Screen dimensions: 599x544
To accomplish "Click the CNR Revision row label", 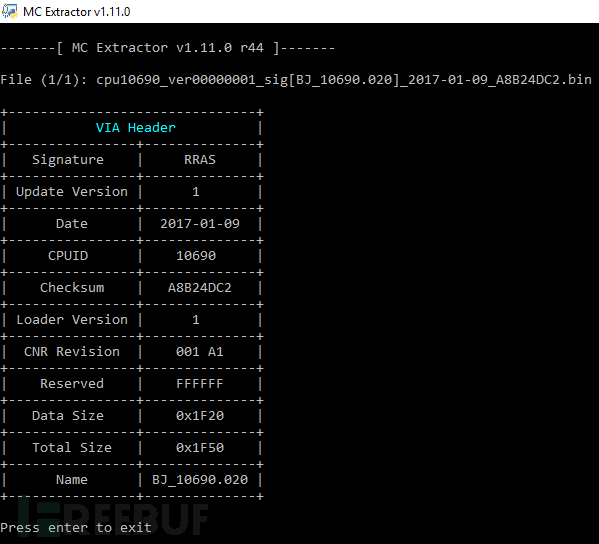I will coord(72,352).
